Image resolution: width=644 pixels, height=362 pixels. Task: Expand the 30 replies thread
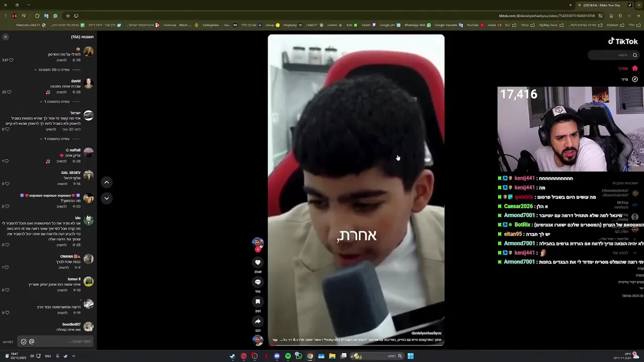(53, 69)
